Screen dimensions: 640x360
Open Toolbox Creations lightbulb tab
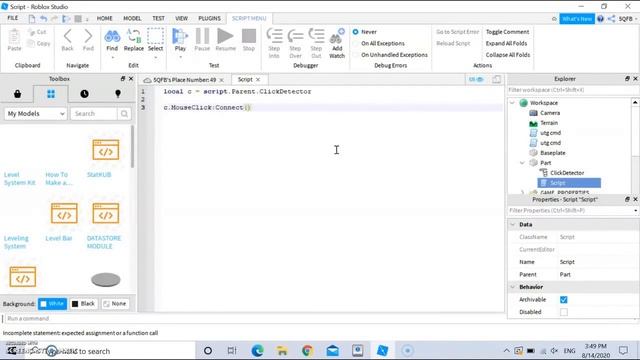point(118,94)
